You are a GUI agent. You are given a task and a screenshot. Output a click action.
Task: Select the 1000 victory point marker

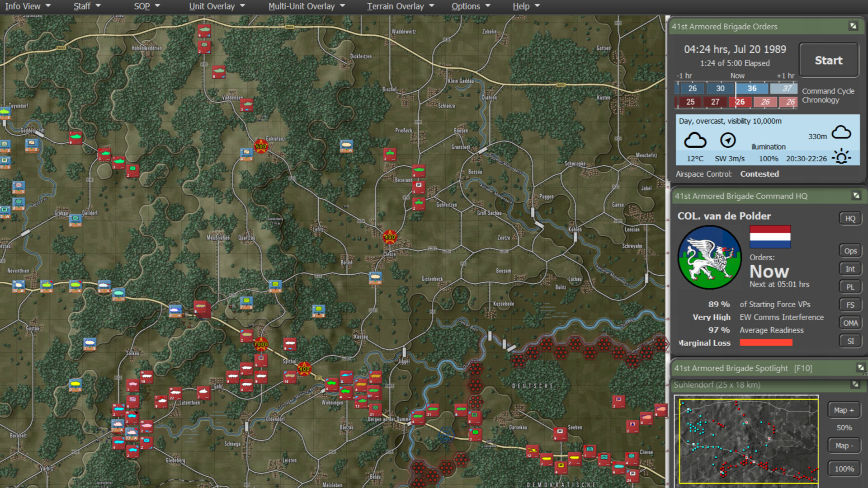(x=261, y=344)
